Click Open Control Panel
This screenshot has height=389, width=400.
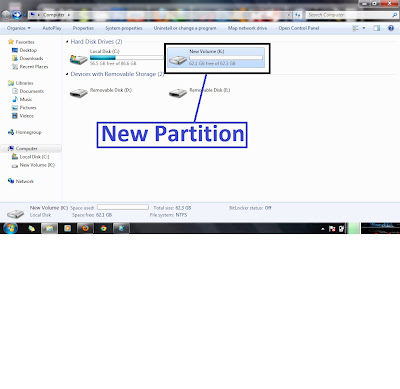(299, 28)
